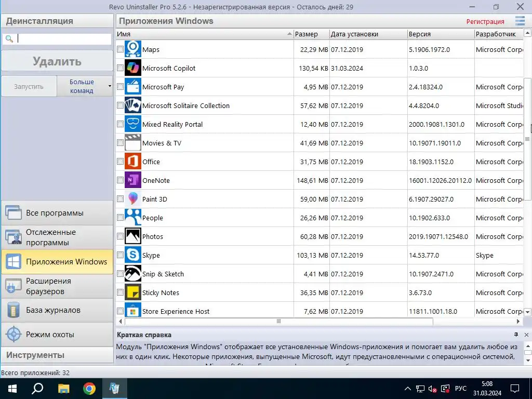532x399 pixels.
Task: Open the Регистрация link
Action: [x=485, y=21]
